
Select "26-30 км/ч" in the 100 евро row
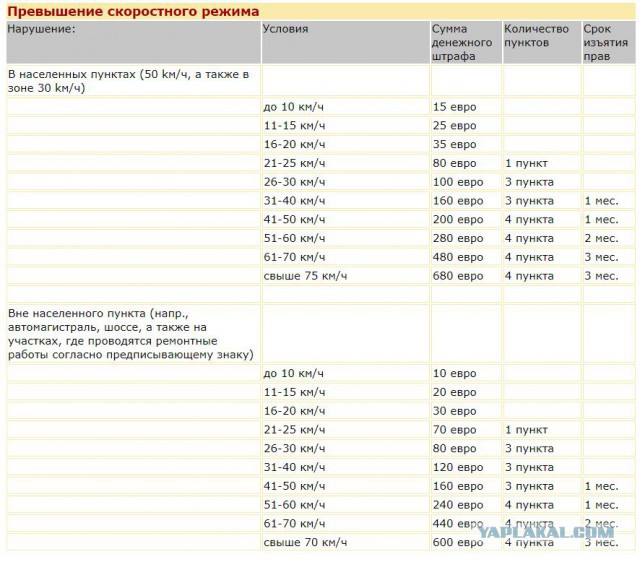point(294,182)
